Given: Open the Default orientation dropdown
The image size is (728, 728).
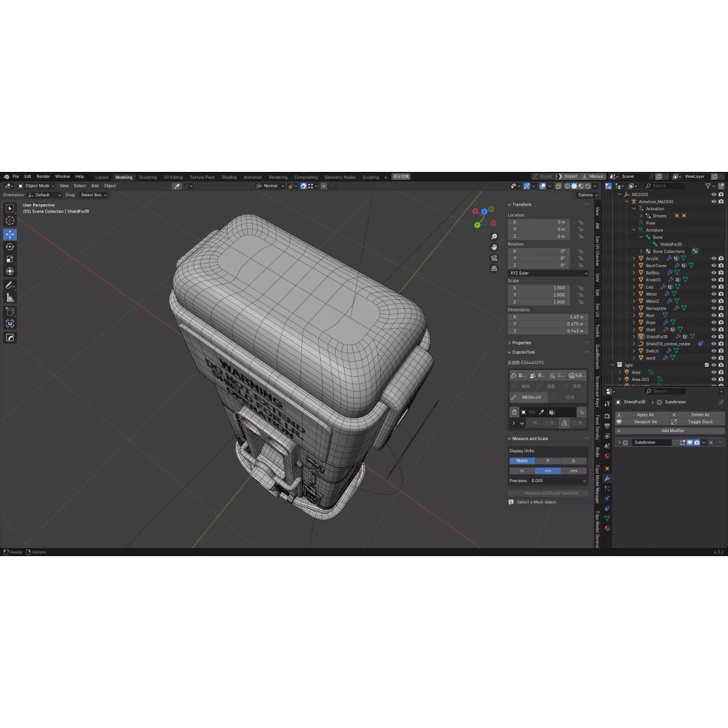Looking at the screenshot, I should [x=44, y=195].
